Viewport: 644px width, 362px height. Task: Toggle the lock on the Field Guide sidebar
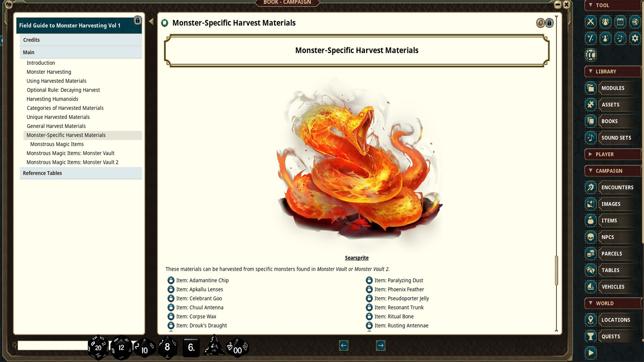pyautogui.click(x=138, y=21)
